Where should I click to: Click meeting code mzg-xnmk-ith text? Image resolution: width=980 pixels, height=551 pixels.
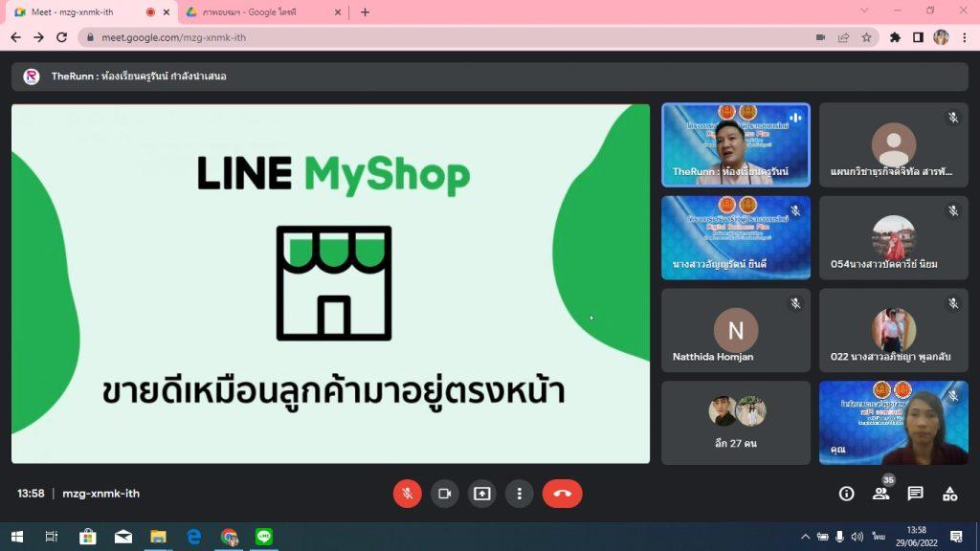click(100, 494)
